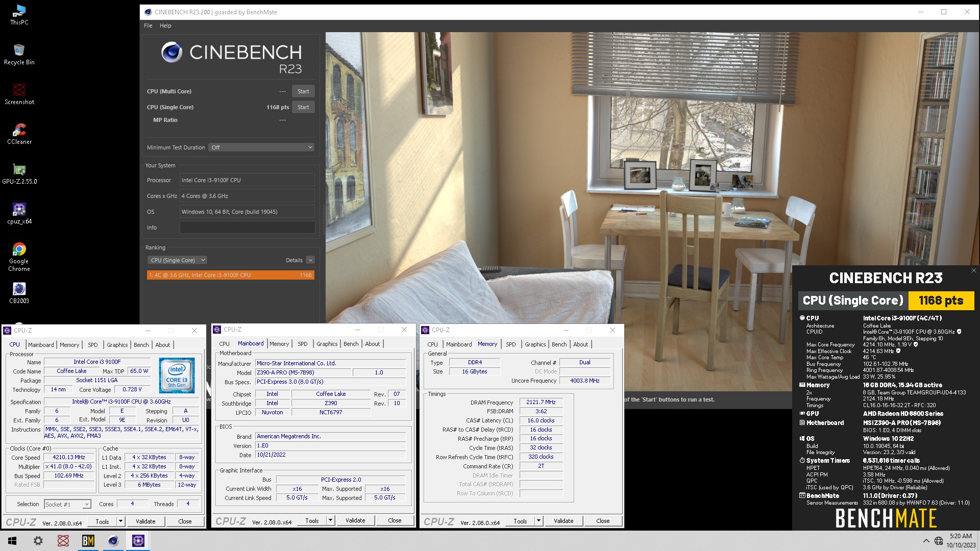
Task: Click Close in Memory CPU-Z window
Action: click(x=603, y=521)
